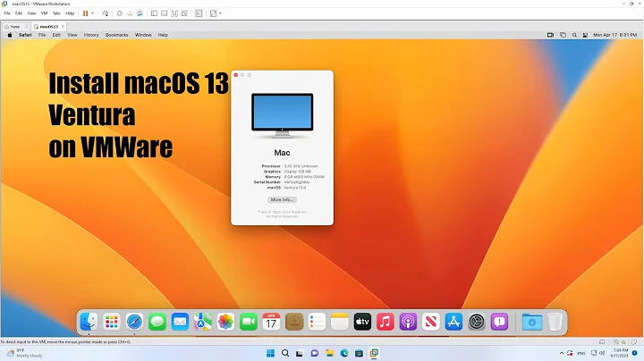Open File Explorer from Windows taskbar
Screen dimensions: 644x361
[329, 353]
